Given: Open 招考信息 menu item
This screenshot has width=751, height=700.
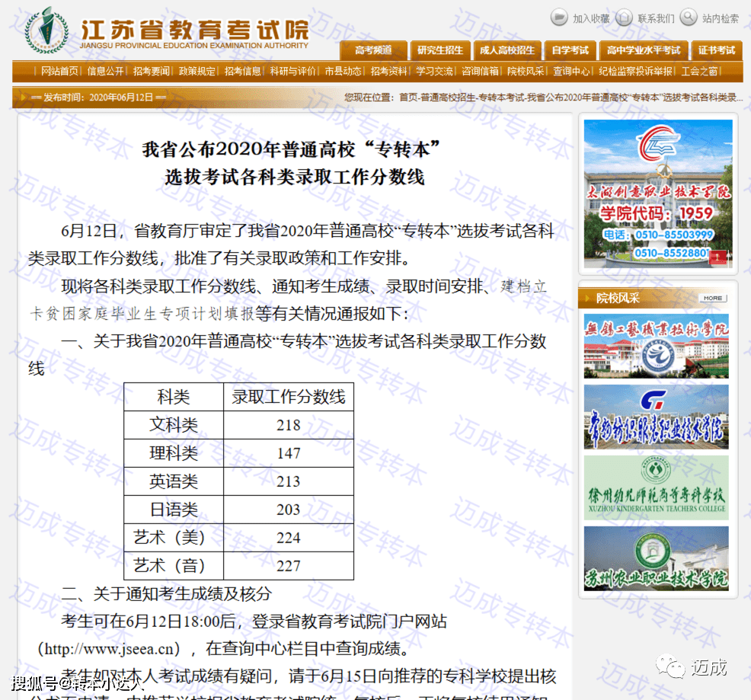Looking at the screenshot, I should (x=242, y=72).
